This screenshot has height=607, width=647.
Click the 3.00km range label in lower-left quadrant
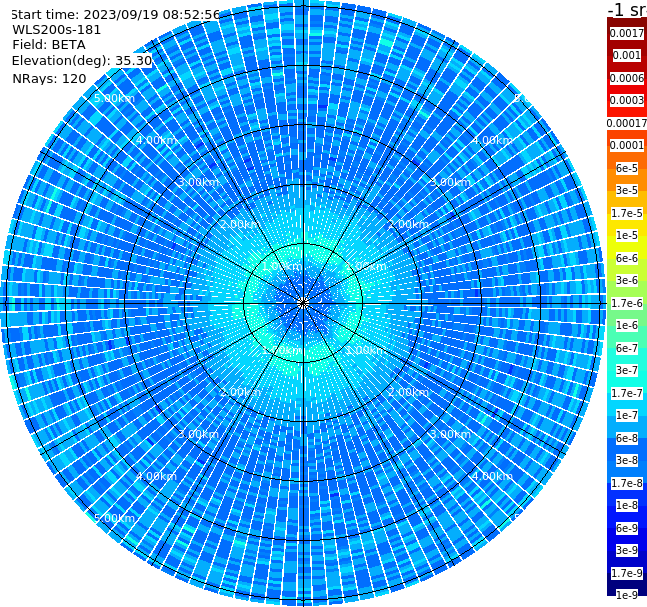pos(198,434)
